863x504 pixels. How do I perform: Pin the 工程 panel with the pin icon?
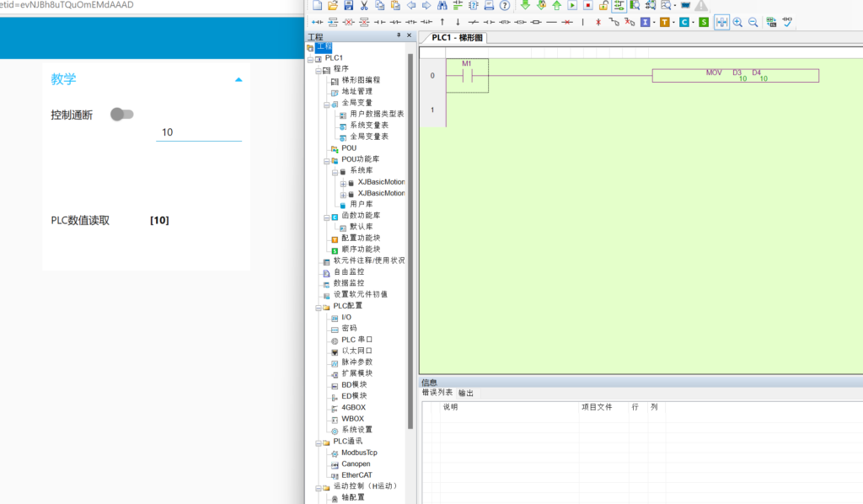click(399, 35)
